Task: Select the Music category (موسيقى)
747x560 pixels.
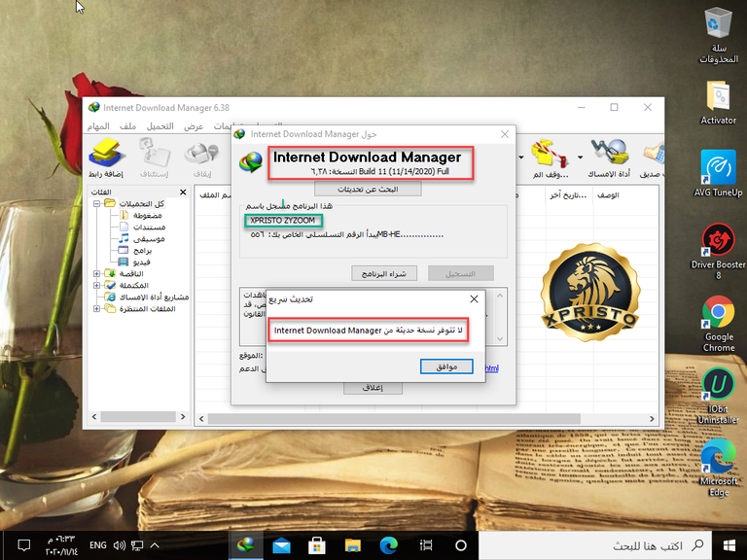Action: pos(149,238)
